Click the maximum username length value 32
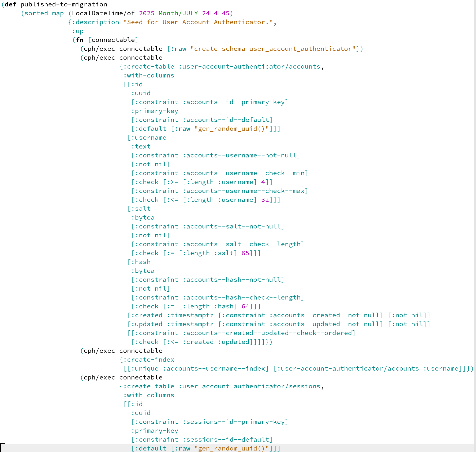This screenshot has height=452, width=476. click(265, 200)
